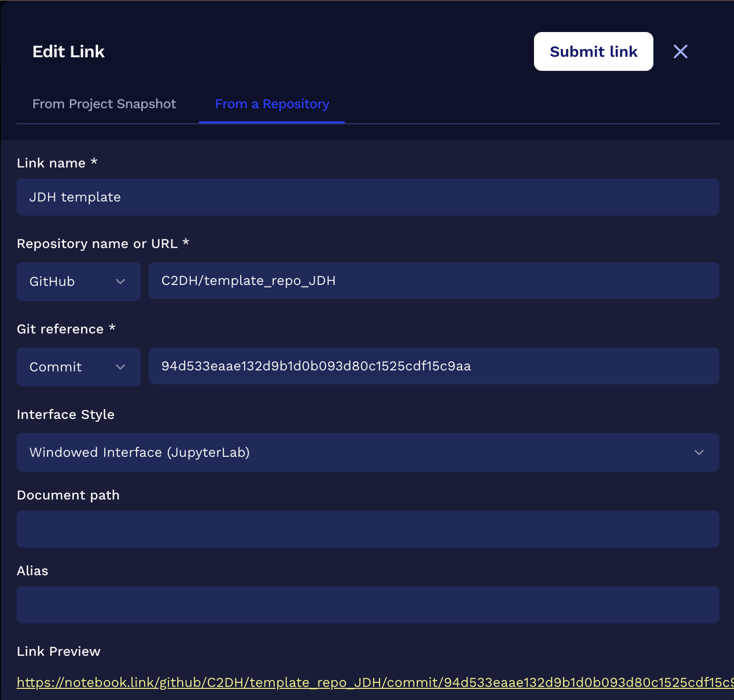Click the Alias input field
The height and width of the screenshot is (700, 734).
click(x=367, y=605)
